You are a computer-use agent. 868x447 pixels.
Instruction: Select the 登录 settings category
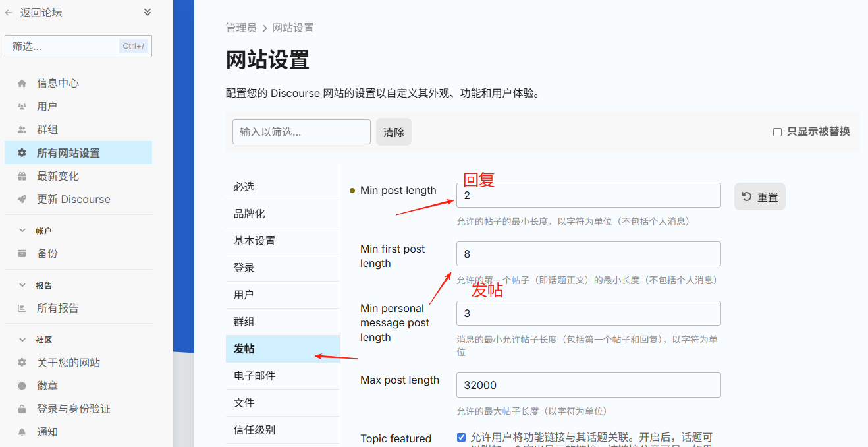click(x=283, y=268)
